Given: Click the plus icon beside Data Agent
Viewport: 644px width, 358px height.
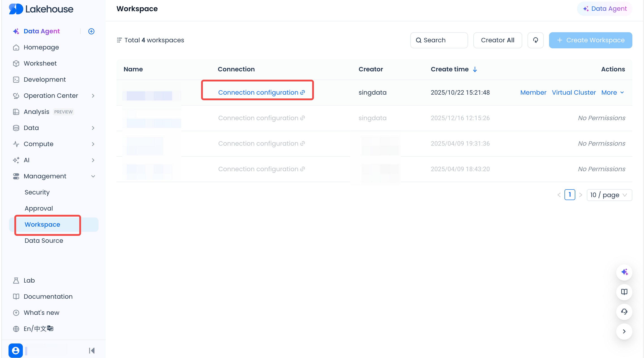Looking at the screenshot, I should coord(91,31).
